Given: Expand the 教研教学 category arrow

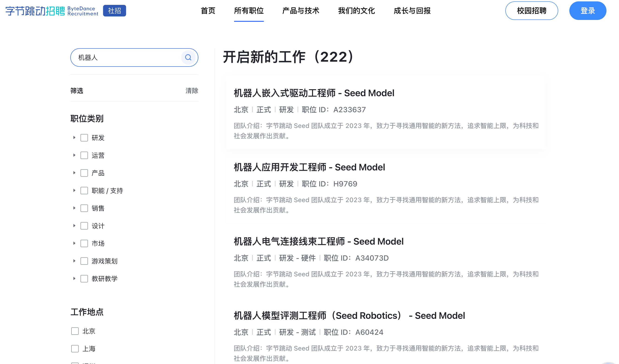Looking at the screenshot, I should (x=74, y=279).
